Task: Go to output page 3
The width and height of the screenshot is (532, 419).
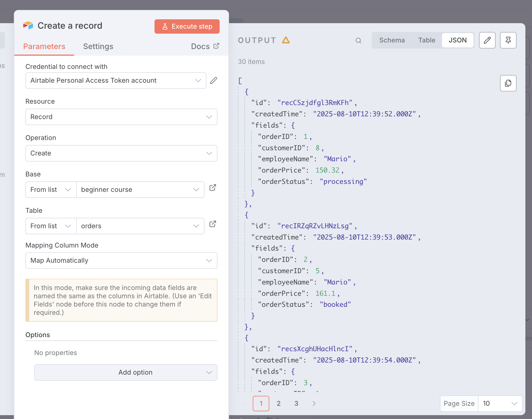Action: coord(296,404)
